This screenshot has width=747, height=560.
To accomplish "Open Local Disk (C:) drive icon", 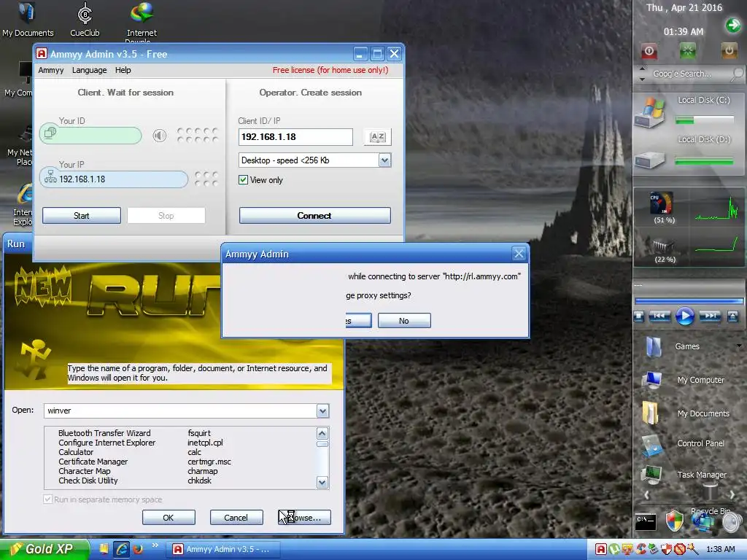I will tap(649, 112).
